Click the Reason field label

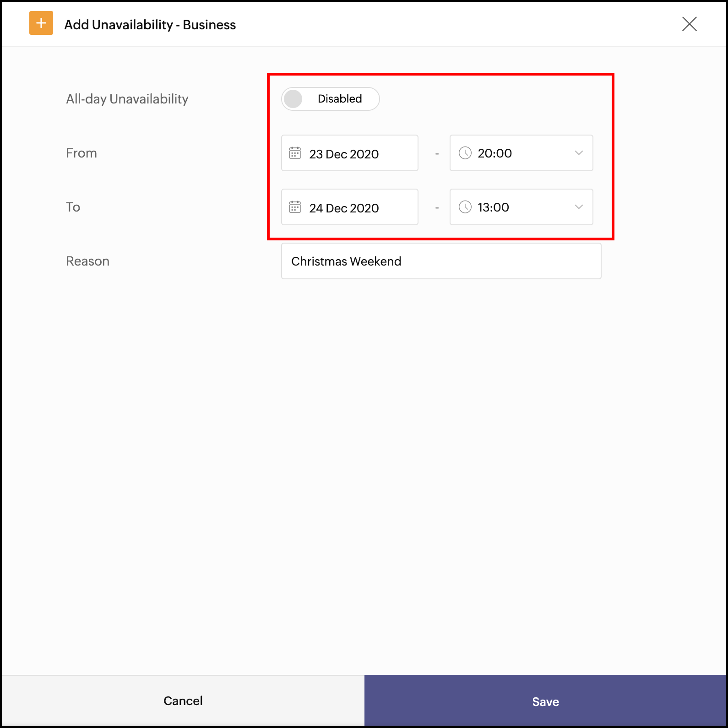pyautogui.click(x=88, y=261)
